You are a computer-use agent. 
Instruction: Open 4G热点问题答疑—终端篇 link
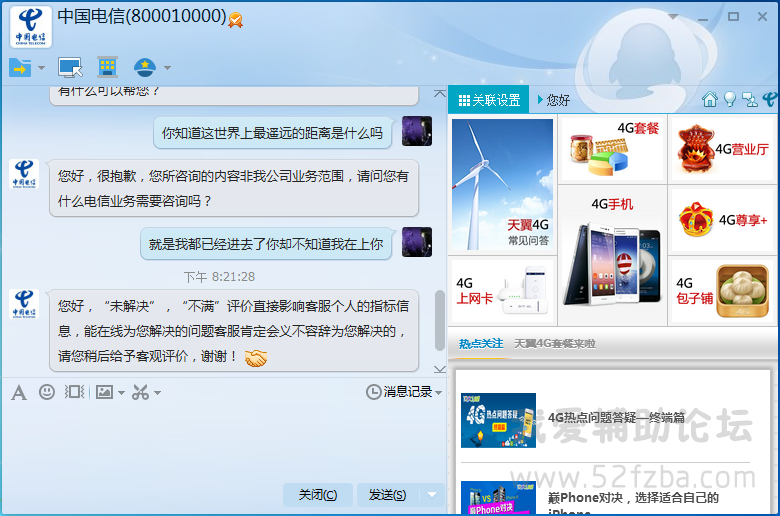616,417
